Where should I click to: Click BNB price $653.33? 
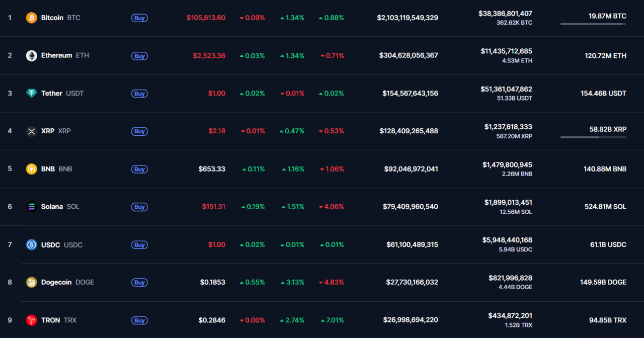[212, 169]
